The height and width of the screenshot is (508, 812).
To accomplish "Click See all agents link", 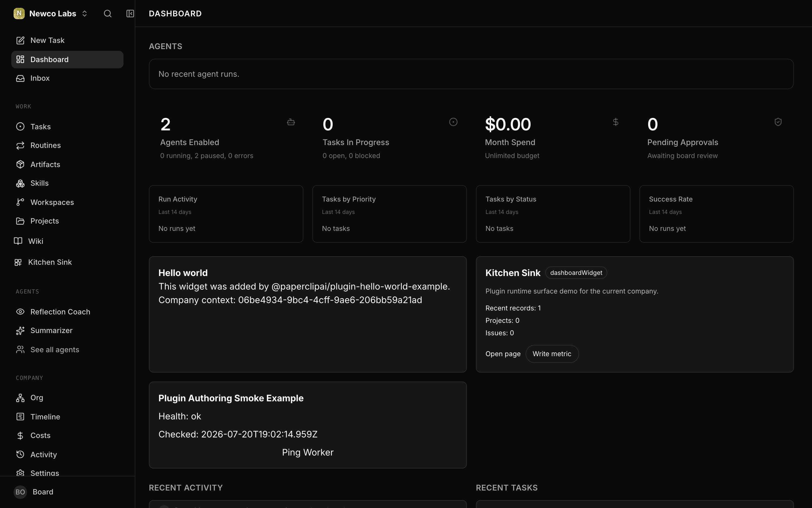I will point(67,349).
